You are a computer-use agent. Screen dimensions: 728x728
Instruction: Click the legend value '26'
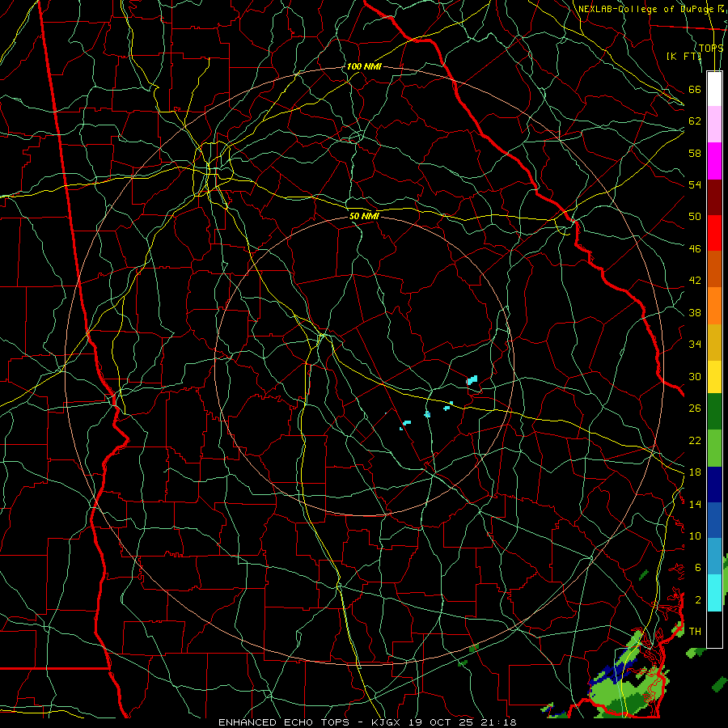click(695, 408)
